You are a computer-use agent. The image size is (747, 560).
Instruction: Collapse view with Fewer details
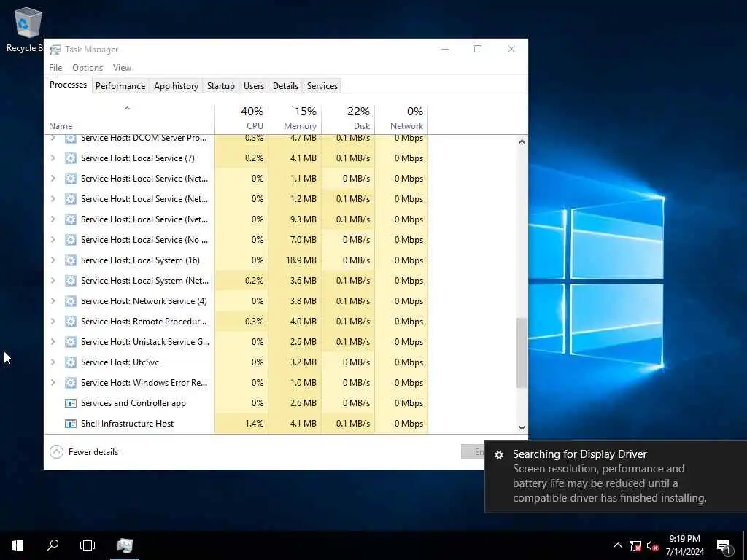[x=84, y=452]
